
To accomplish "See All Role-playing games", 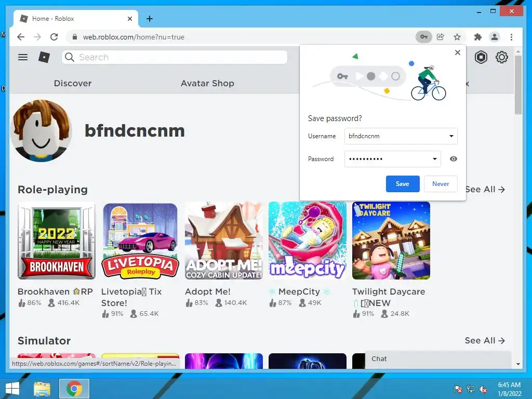I will [485, 189].
